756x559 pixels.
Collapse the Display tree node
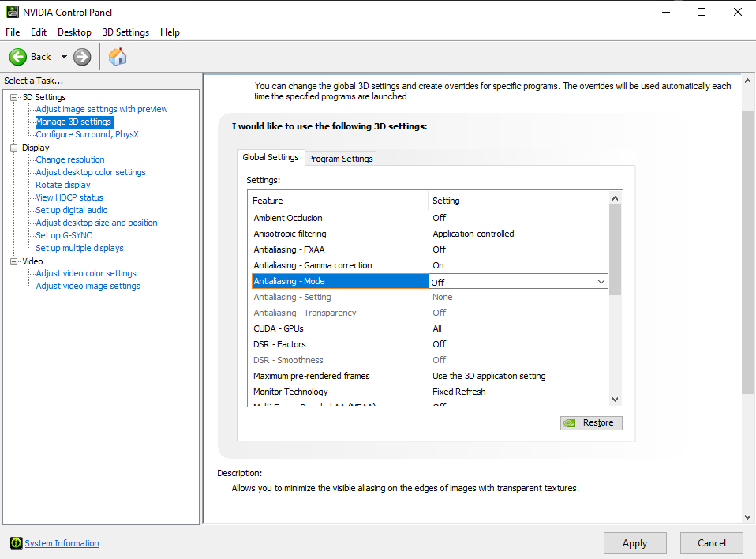pos(14,148)
